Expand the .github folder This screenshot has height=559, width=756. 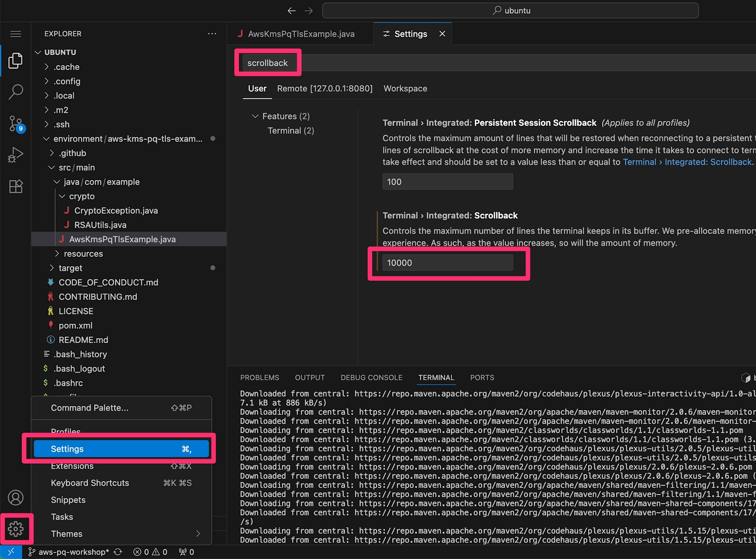click(x=52, y=153)
